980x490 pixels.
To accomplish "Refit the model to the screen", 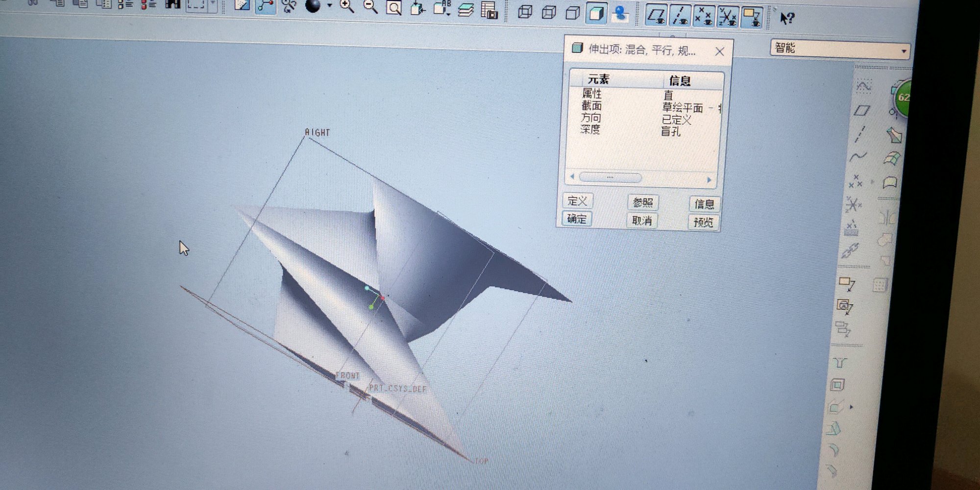I will (393, 8).
